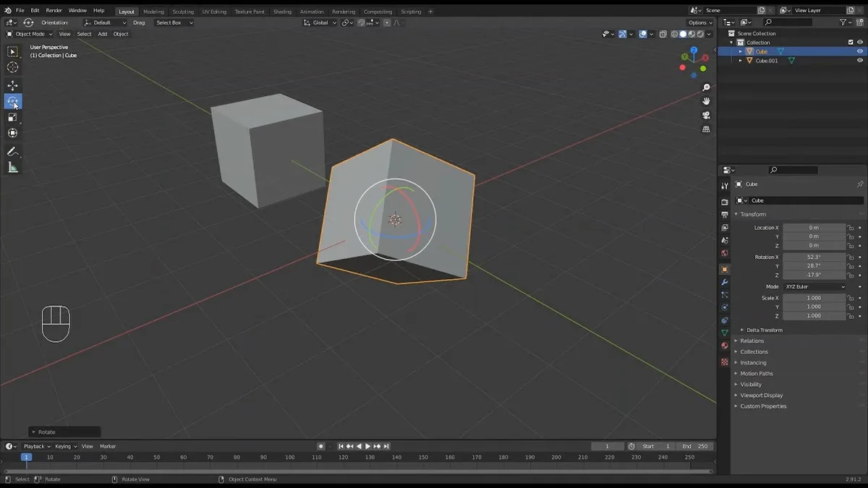The height and width of the screenshot is (488, 868).
Task: Open the Texture properties checker tab
Action: pyautogui.click(x=724, y=361)
